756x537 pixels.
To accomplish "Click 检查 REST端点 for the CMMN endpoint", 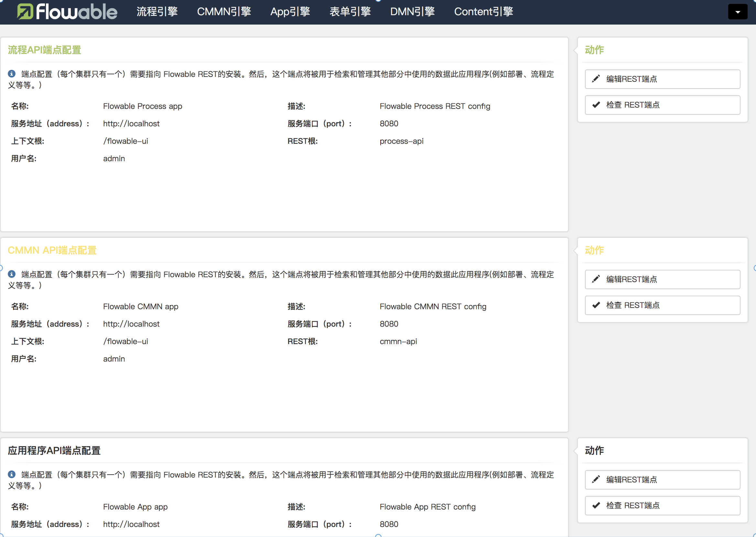I will click(x=662, y=305).
